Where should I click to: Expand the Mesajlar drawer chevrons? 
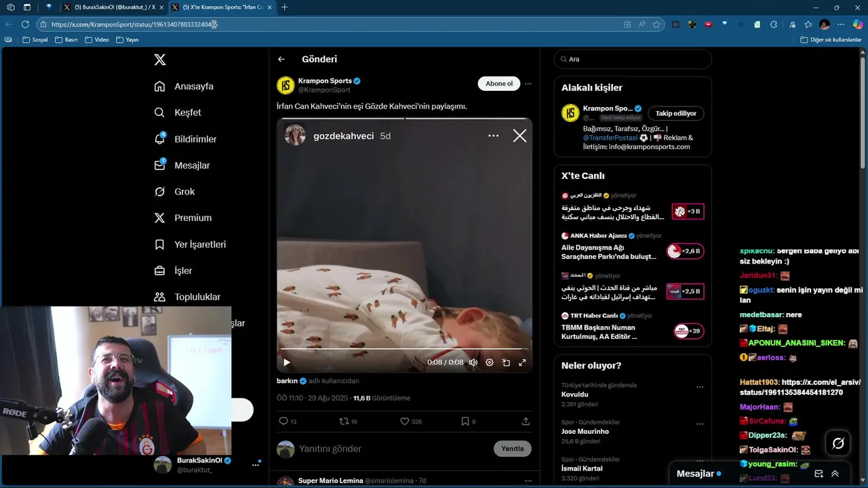[x=835, y=474]
